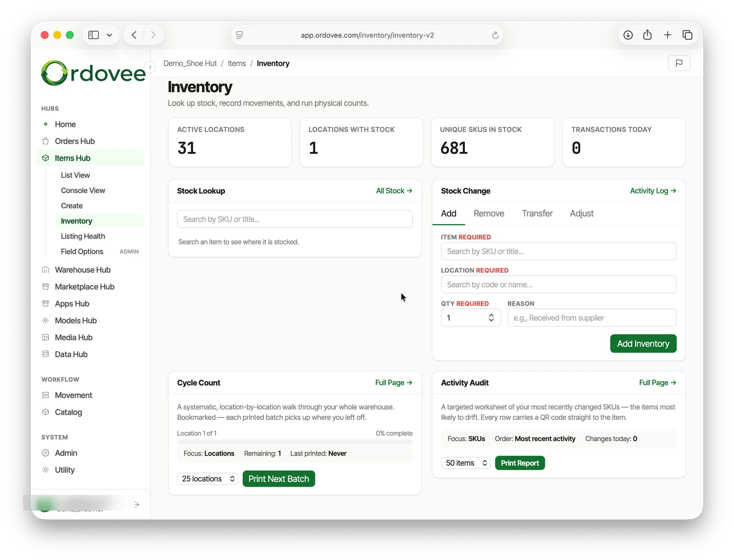Viewport: 734px width, 560px height.
Task: Click the Apps Hub icon
Action: (45, 304)
